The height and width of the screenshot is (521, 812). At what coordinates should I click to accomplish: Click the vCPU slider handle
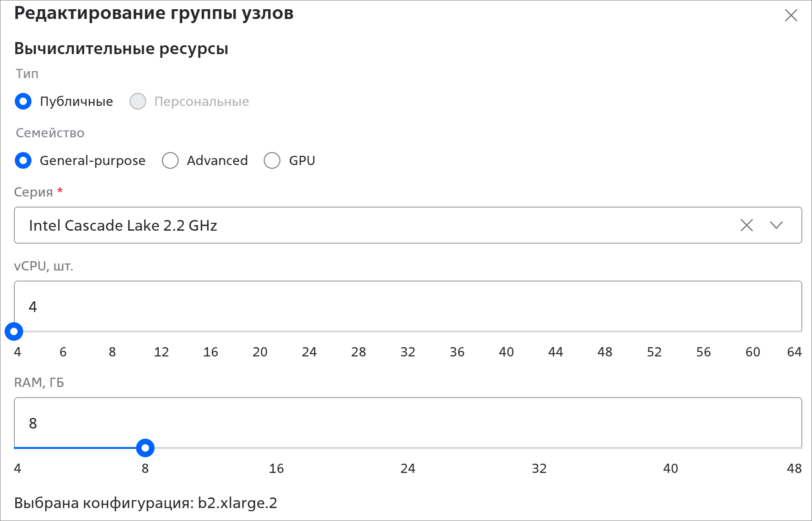pos(14,331)
